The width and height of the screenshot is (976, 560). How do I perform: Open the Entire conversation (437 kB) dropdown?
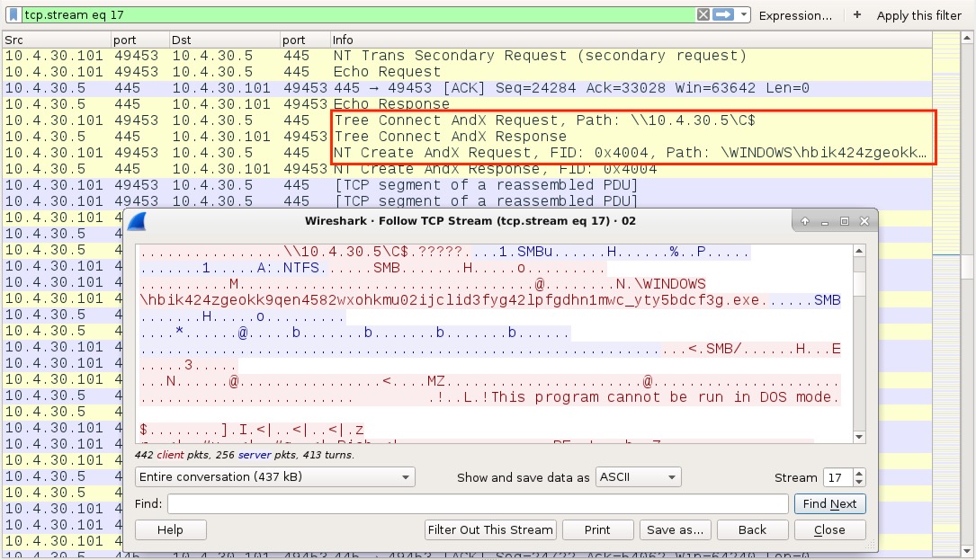(x=274, y=477)
